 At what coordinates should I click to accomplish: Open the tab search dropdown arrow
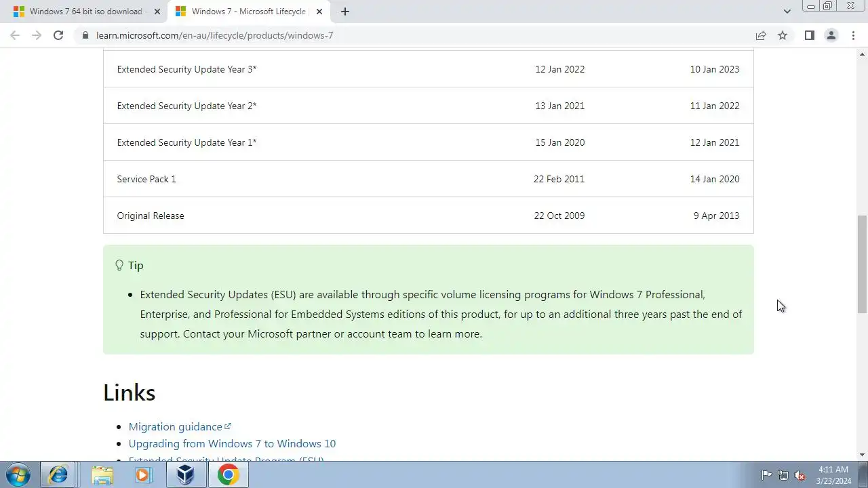click(x=787, y=12)
